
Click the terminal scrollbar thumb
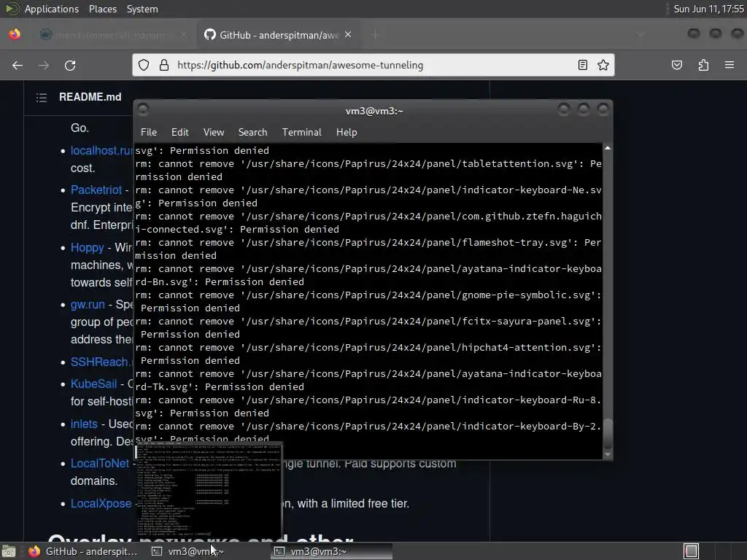coord(608,434)
